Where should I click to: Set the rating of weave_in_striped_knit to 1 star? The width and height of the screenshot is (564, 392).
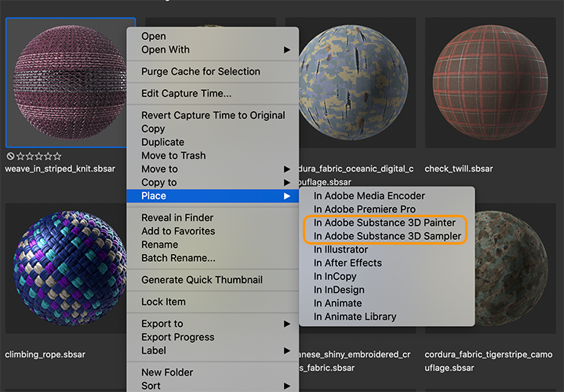20,156
